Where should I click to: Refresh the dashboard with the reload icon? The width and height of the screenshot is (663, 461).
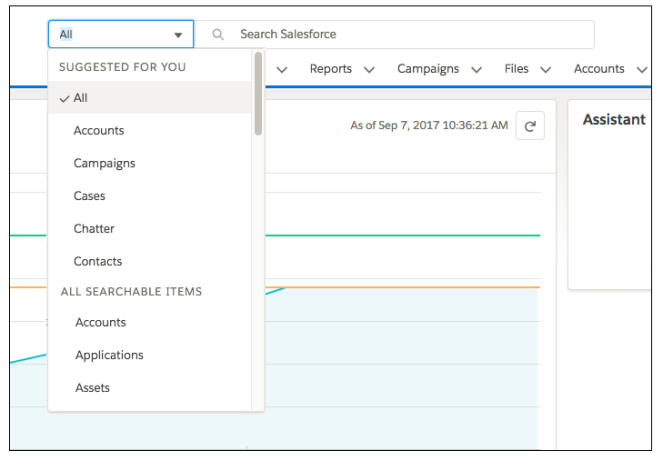(530, 126)
